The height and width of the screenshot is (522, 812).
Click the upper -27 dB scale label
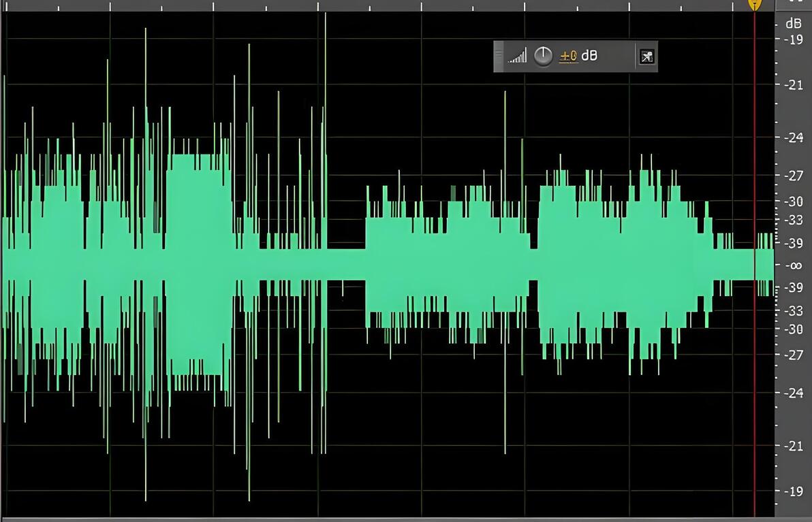point(794,176)
